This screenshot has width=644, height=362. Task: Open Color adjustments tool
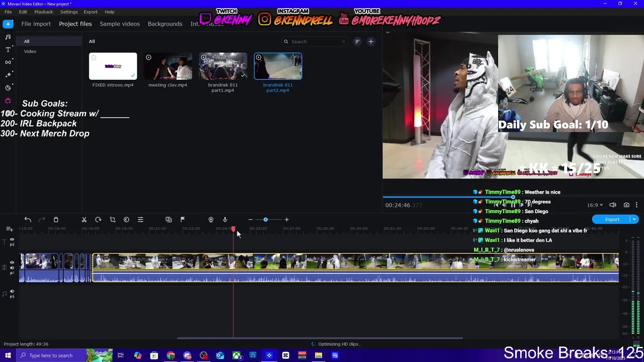click(126, 220)
